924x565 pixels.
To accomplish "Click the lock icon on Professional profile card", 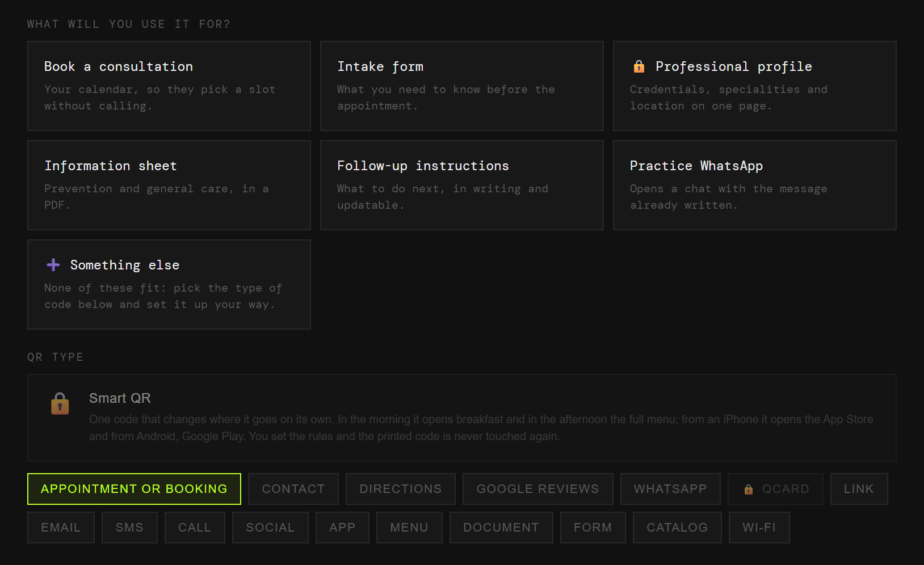I will pos(639,66).
